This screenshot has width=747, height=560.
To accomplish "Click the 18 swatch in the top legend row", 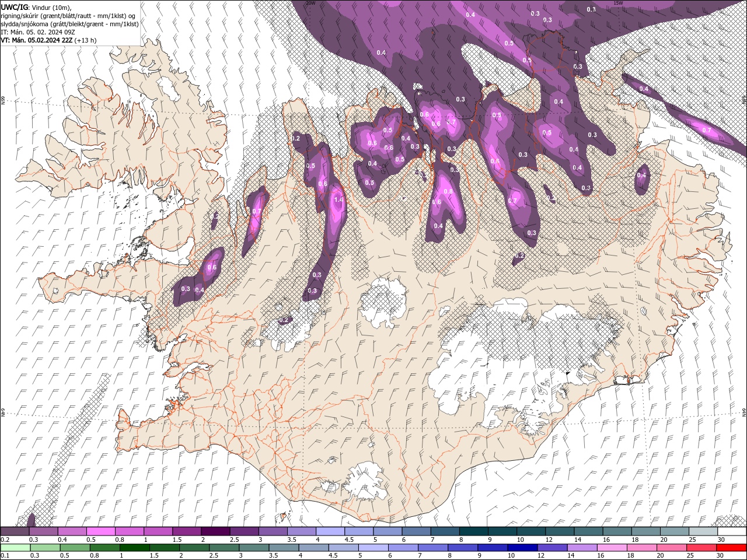I will pos(646,531).
